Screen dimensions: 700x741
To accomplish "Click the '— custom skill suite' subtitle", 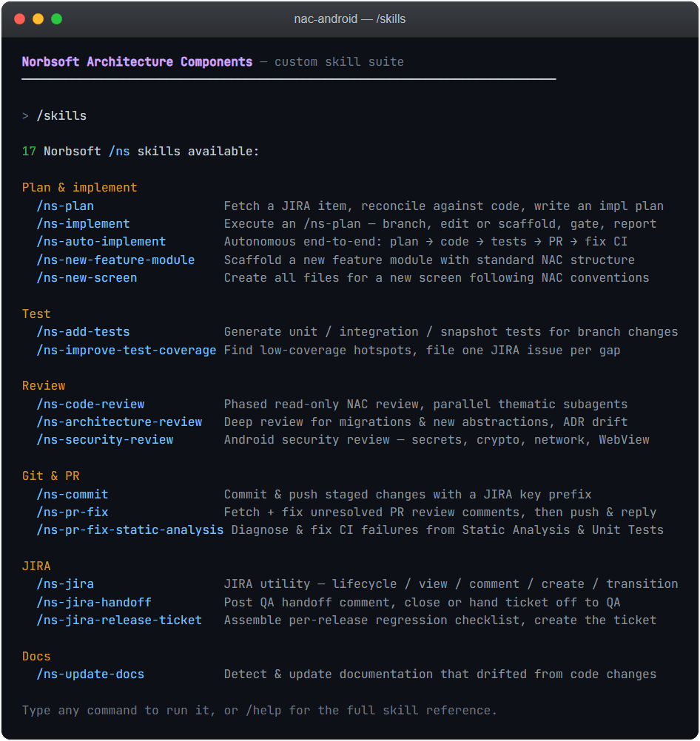I will pos(332,62).
